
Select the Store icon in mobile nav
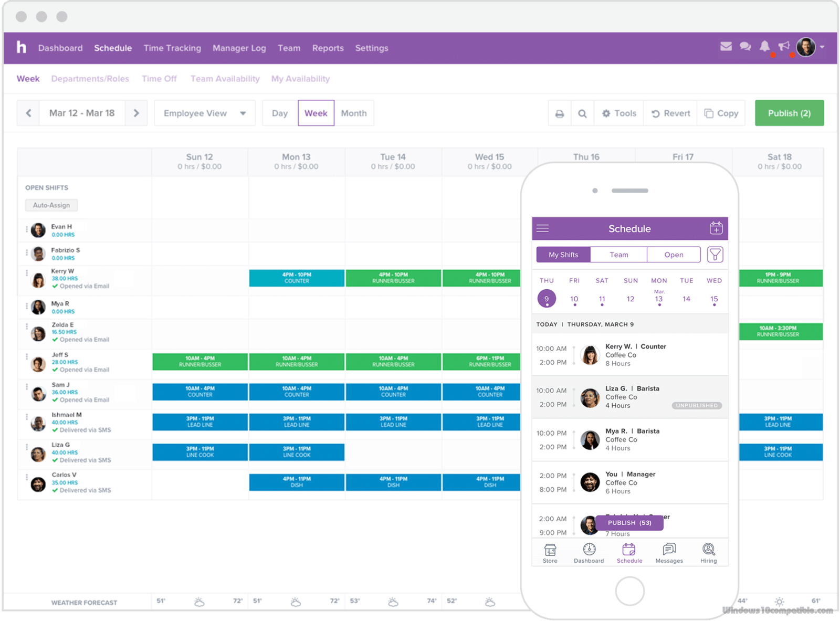pyautogui.click(x=549, y=552)
